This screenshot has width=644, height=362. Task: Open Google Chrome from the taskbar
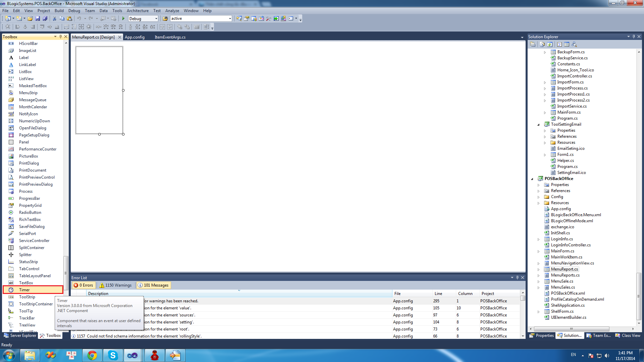92,355
